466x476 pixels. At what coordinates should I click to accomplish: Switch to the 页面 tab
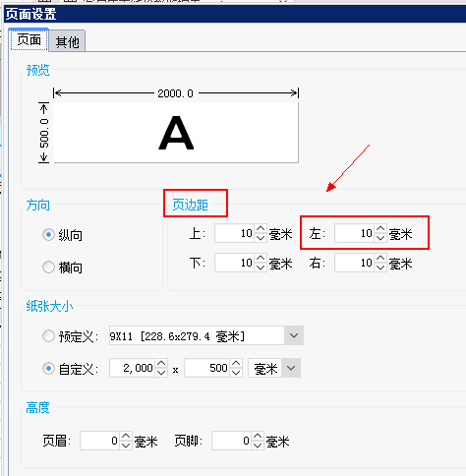[29, 39]
